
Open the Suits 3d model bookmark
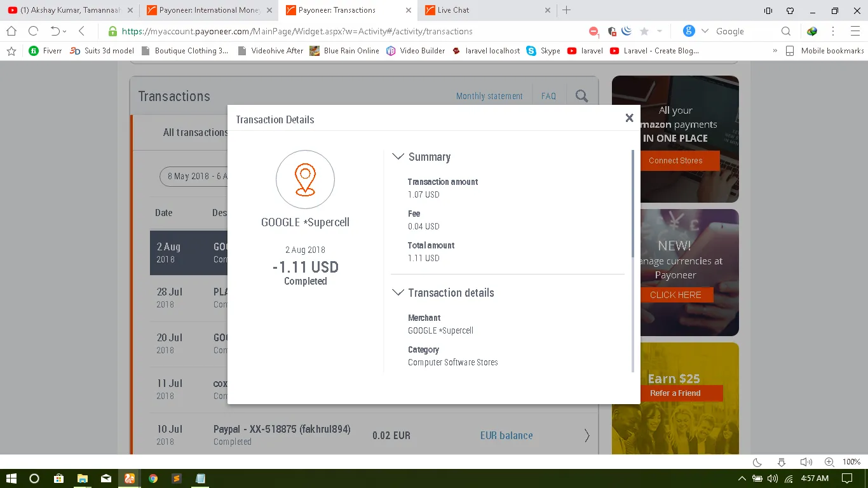tap(102, 51)
